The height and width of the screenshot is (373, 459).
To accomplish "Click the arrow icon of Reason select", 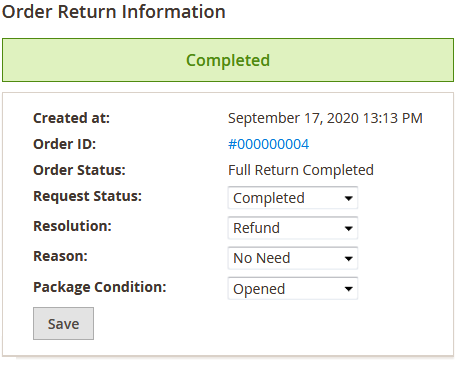I will click(x=348, y=259).
